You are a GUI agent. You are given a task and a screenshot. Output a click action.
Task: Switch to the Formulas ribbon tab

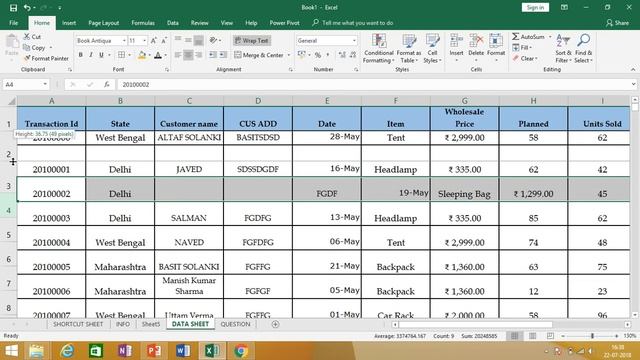(x=143, y=23)
